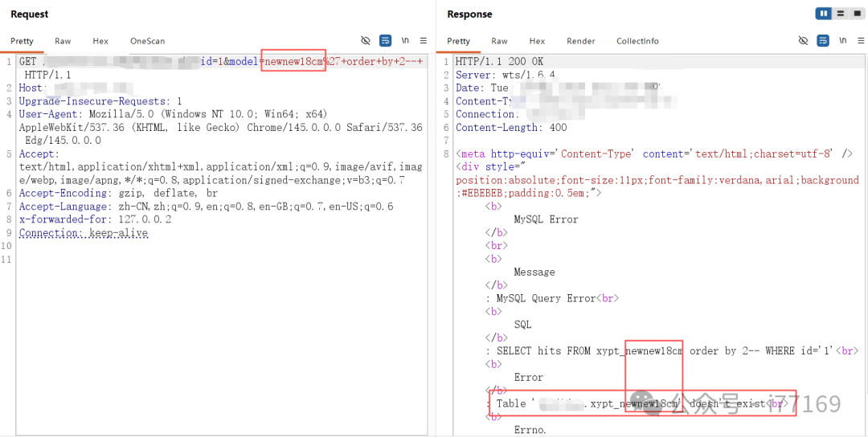Click the GET method text in request
Viewport: 868px width, 438px height.
(x=27, y=61)
